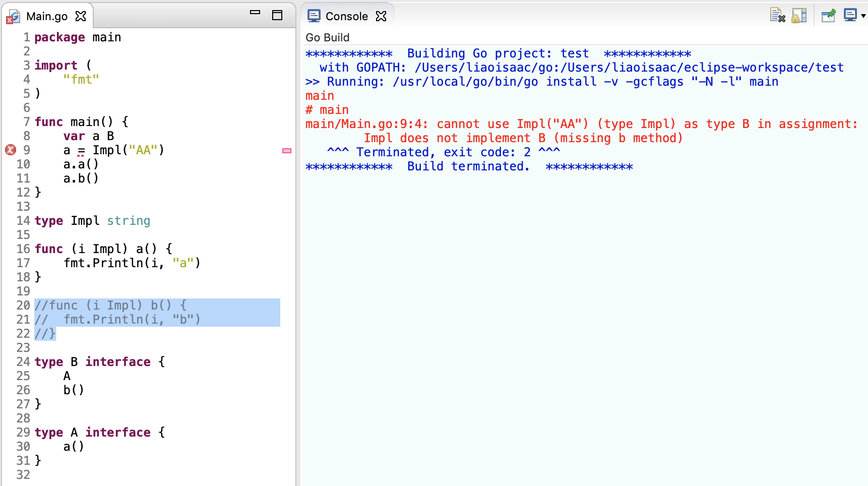
Task: Click the 'func main() {' line in editor
Action: tap(81, 122)
